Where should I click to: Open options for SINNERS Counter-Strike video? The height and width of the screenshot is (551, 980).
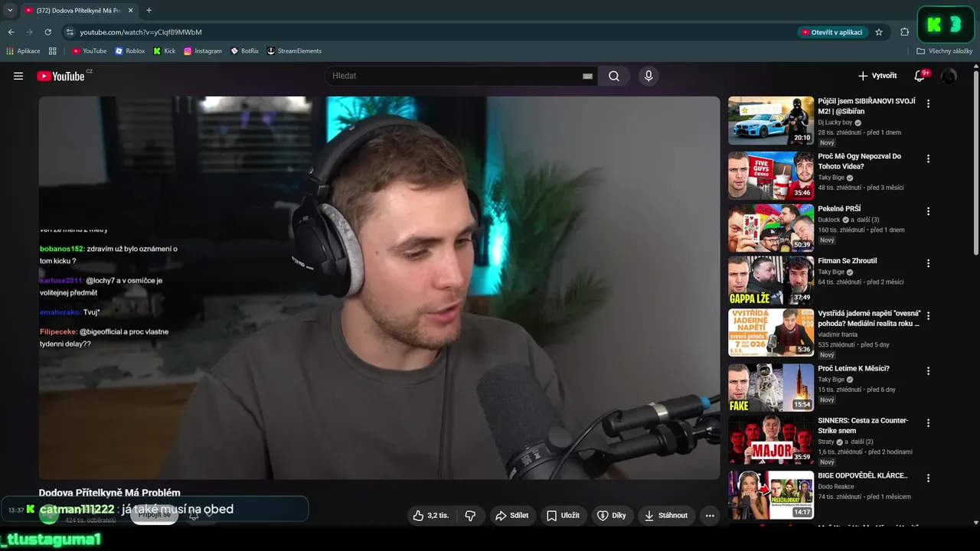point(928,422)
